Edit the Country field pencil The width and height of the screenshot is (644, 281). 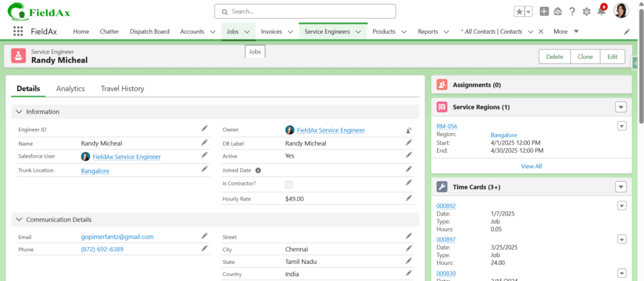tap(409, 273)
